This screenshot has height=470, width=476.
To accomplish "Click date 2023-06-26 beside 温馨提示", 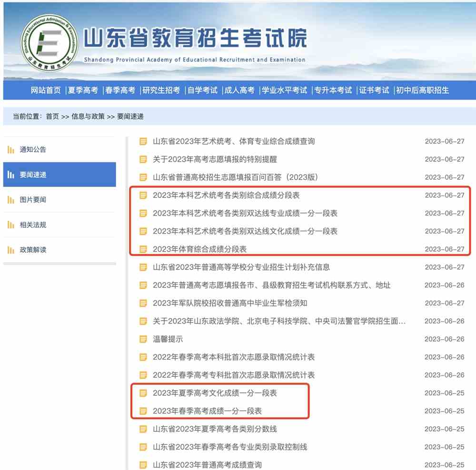I will (x=445, y=339).
